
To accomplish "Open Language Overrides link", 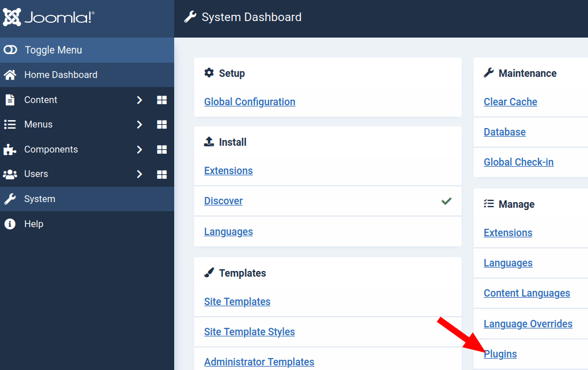I will 528,324.
